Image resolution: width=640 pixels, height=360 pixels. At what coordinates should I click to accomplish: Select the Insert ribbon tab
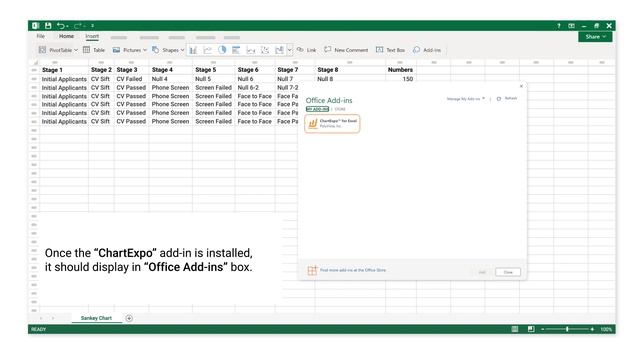(x=92, y=36)
